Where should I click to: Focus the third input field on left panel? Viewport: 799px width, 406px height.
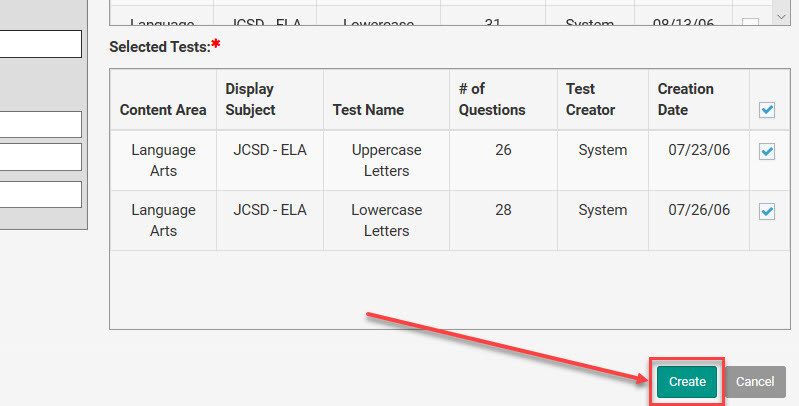tap(41, 157)
